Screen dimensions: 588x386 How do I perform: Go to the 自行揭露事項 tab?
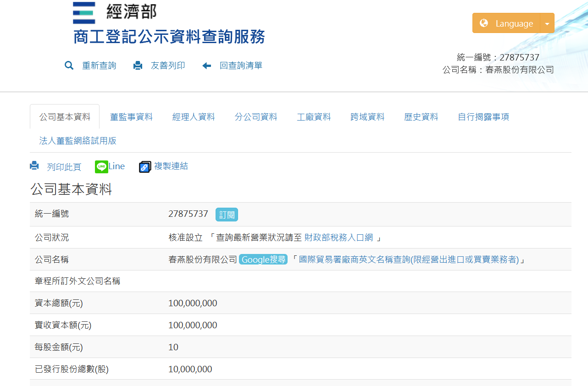pos(483,117)
